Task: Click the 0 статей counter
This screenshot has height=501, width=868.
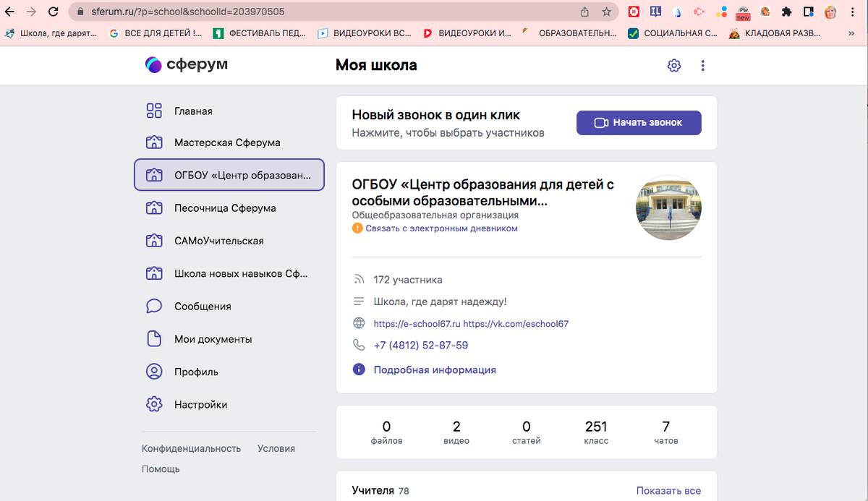Action: pos(527,432)
